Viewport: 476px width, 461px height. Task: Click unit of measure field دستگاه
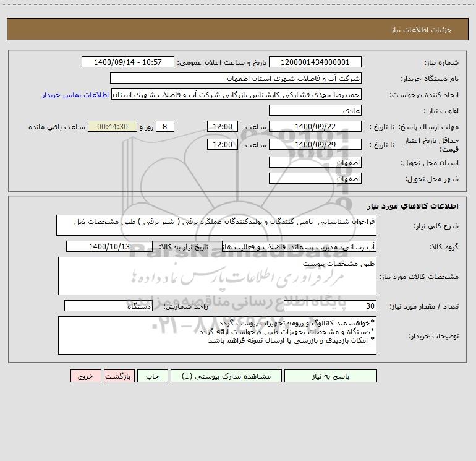click(108, 306)
